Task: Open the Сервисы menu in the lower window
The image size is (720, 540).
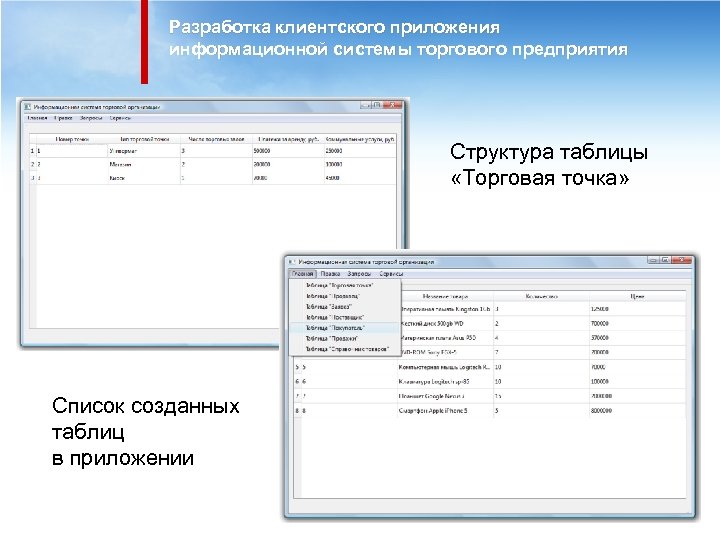Action: click(391, 274)
